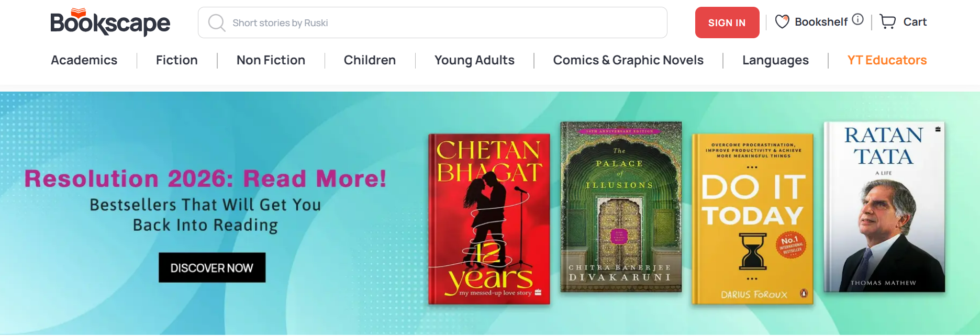The width and height of the screenshot is (980, 336).
Task: Click the Bookscape logo
Action: [110, 22]
